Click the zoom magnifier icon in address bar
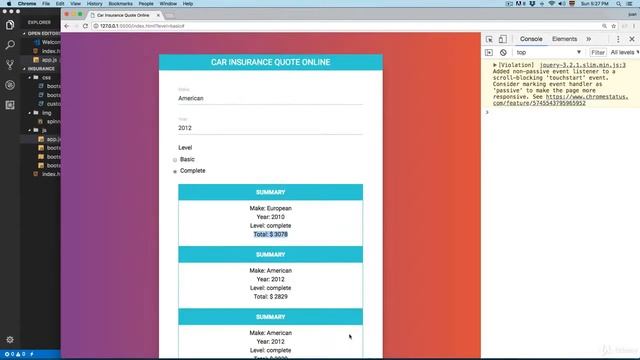Image resolution: width=640 pixels, height=360 pixels. click(604, 26)
